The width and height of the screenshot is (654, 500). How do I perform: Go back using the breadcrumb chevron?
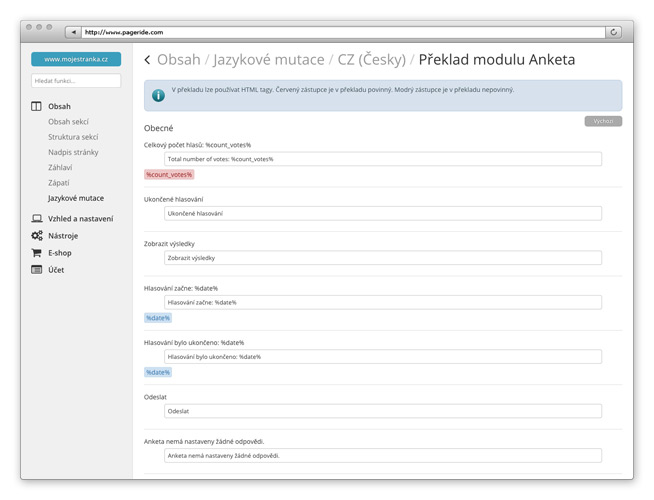[x=148, y=60]
